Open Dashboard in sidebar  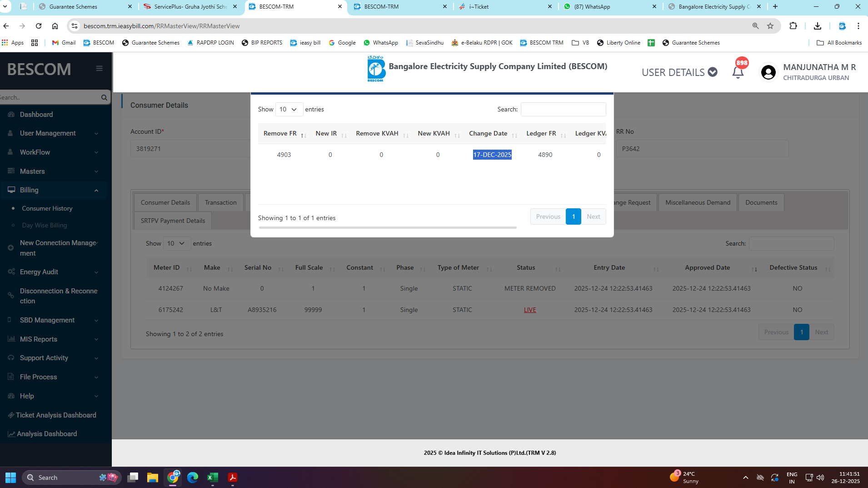tap(36, 115)
